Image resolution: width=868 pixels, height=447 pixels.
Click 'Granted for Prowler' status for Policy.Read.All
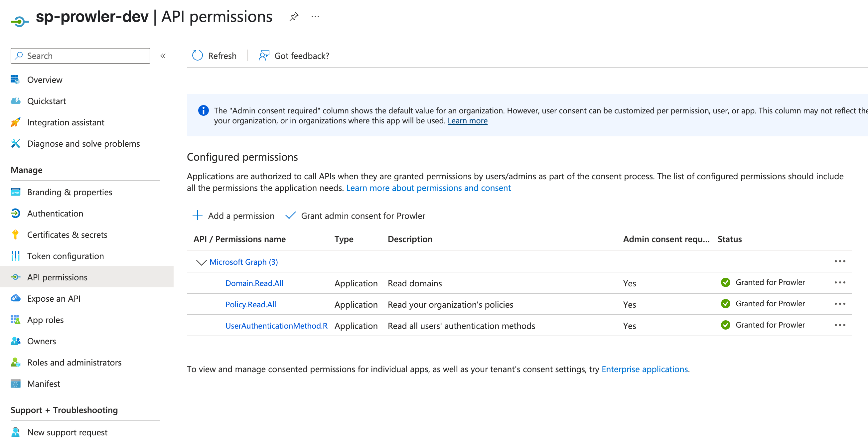770,303
